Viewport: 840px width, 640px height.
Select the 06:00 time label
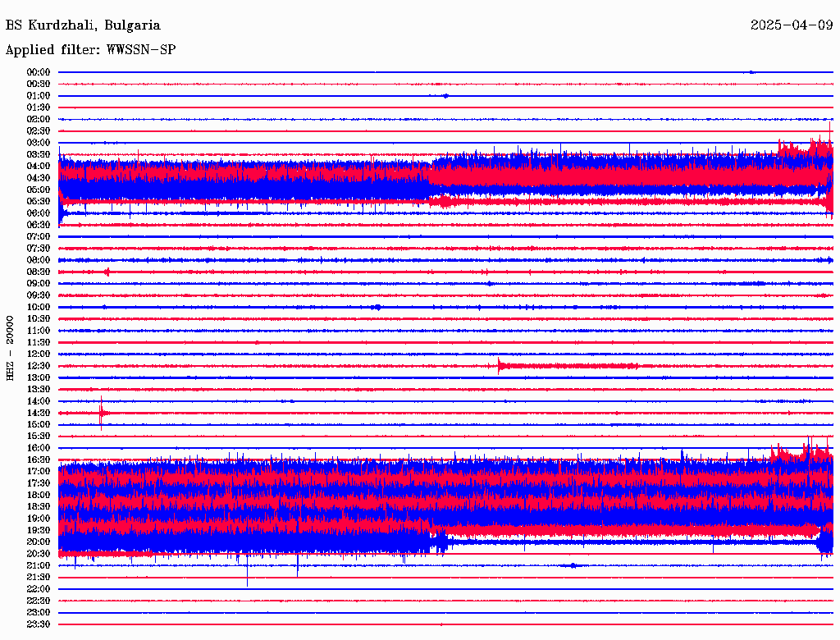click(x=39, y=213)
